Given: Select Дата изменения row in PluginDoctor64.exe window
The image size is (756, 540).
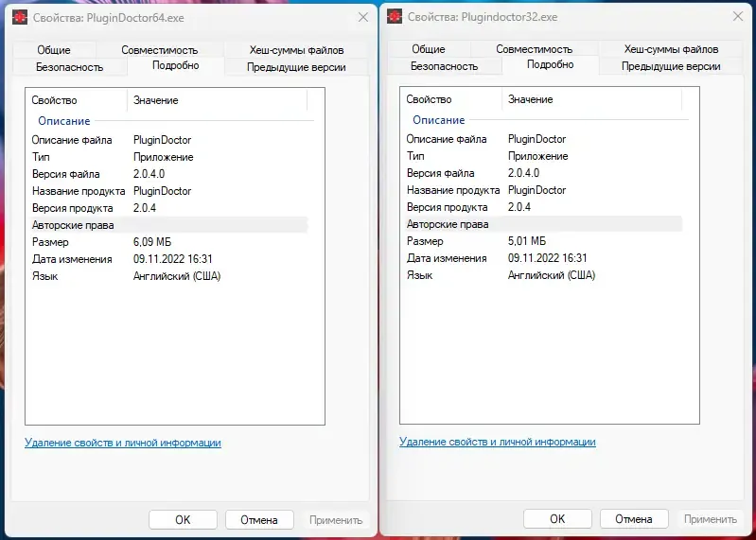Looking at the screenshot, I should [x=167, y=259].
